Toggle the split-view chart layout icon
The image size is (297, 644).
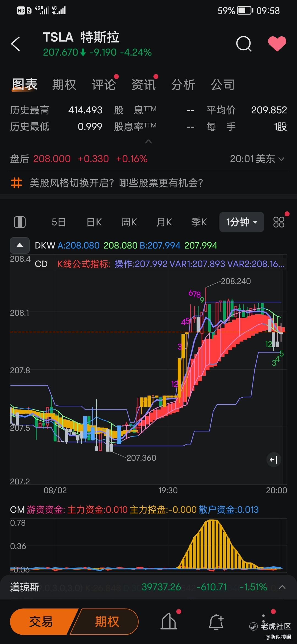[x=20, y=222]
